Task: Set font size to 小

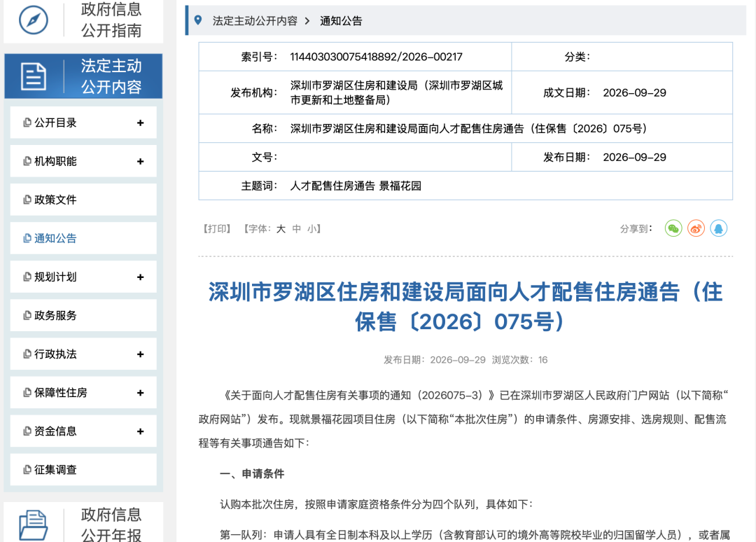Action: coord(312,228)
